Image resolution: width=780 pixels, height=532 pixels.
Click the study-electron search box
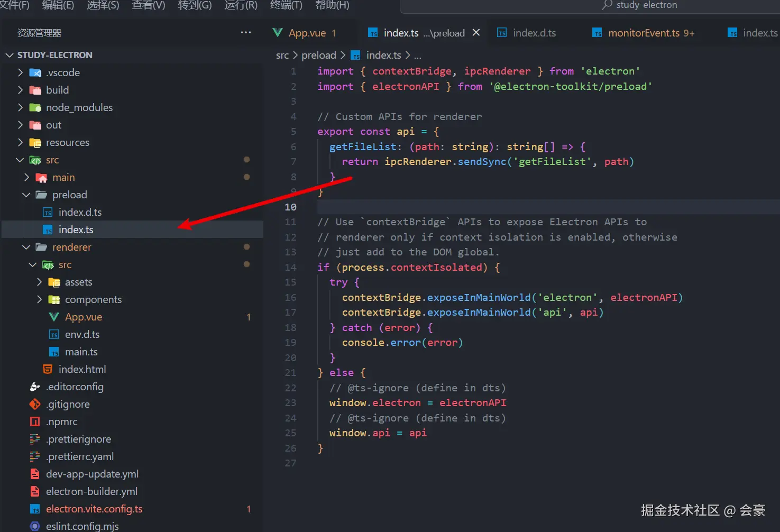pyautogui.click(x=590, y=5)
